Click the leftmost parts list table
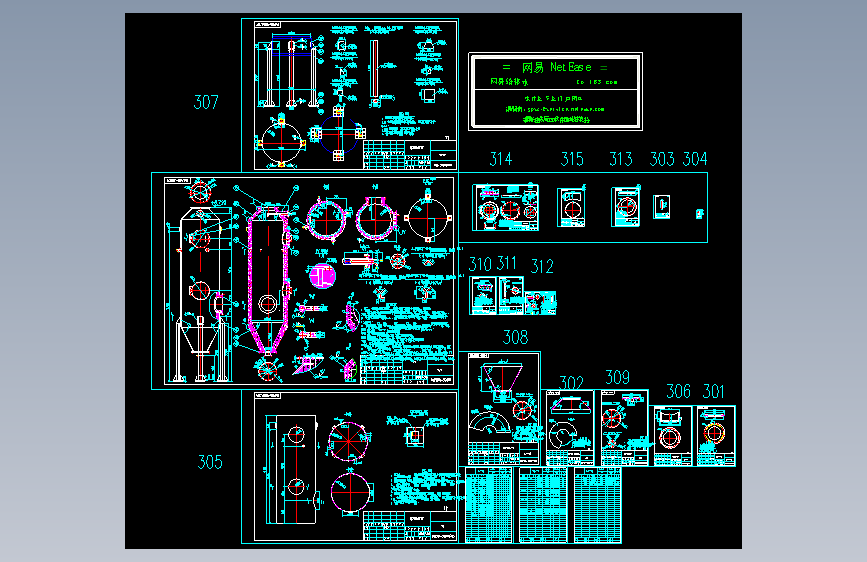This screenshot has height=562, width=867. point(489,505)
